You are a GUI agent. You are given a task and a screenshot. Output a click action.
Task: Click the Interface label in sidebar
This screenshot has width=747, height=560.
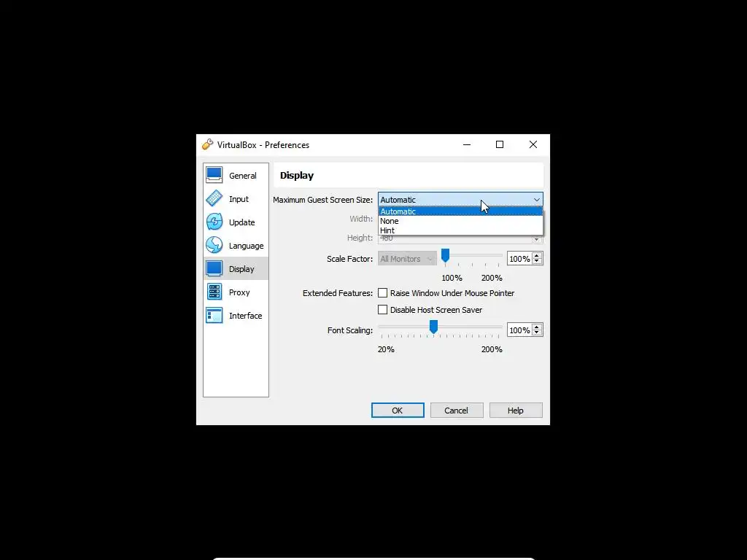coord(245,316)
